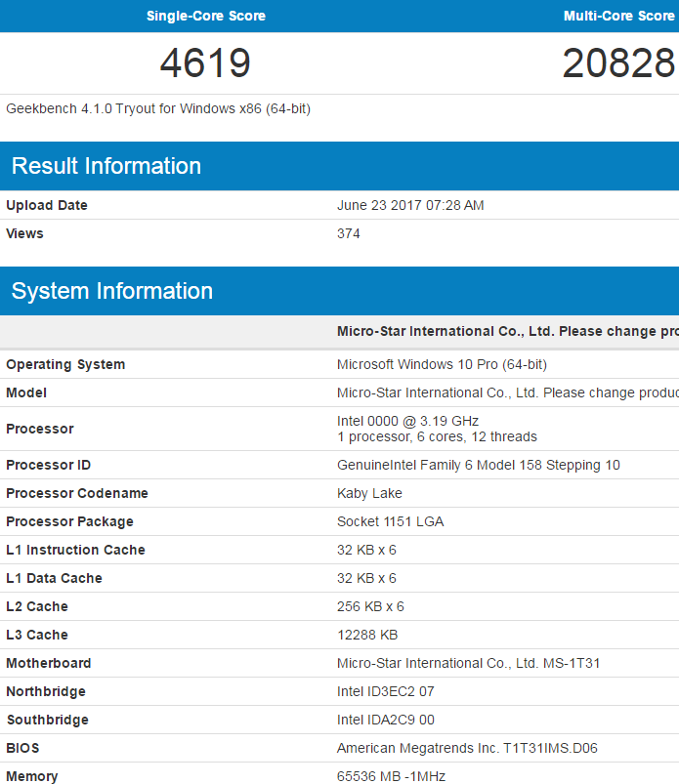
Task: Click the System Information section header
Action: point(112,291)
